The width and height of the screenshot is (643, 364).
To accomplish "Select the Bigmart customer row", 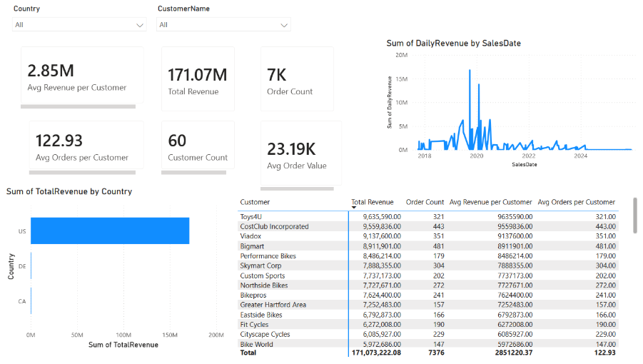I will [x=428, y=246].
